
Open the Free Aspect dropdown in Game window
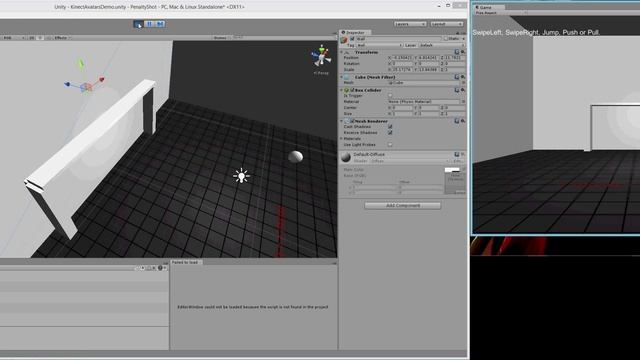(x=500, y=13)
